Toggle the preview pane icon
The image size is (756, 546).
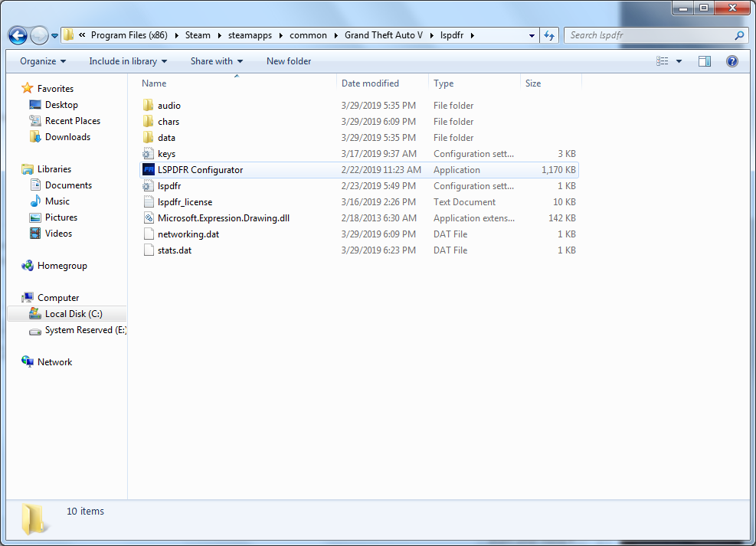coord(705,61)
